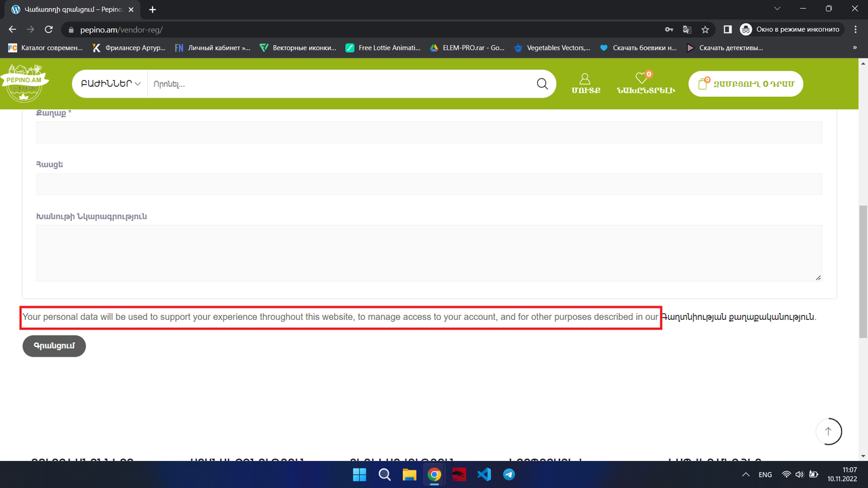Toggle the browser side panel icon
The width and height of the screenshot is (868, 488).
coord(728,29)
